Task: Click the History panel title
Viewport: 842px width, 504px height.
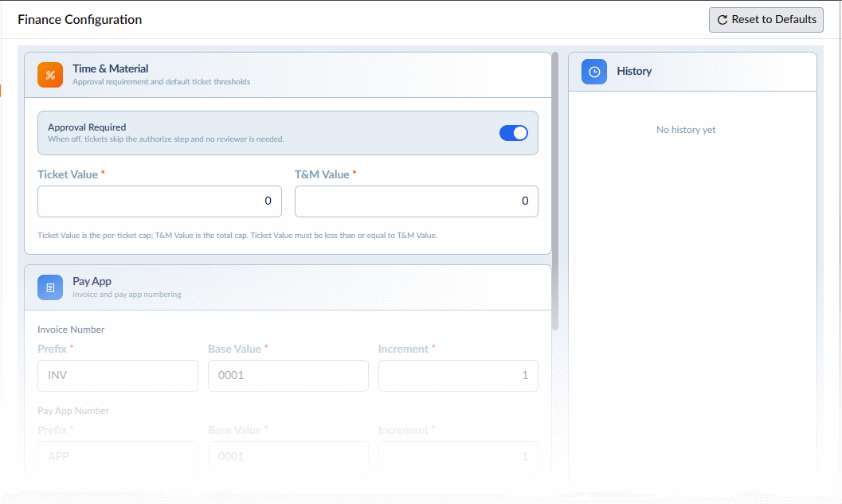Action: [634, 71]
